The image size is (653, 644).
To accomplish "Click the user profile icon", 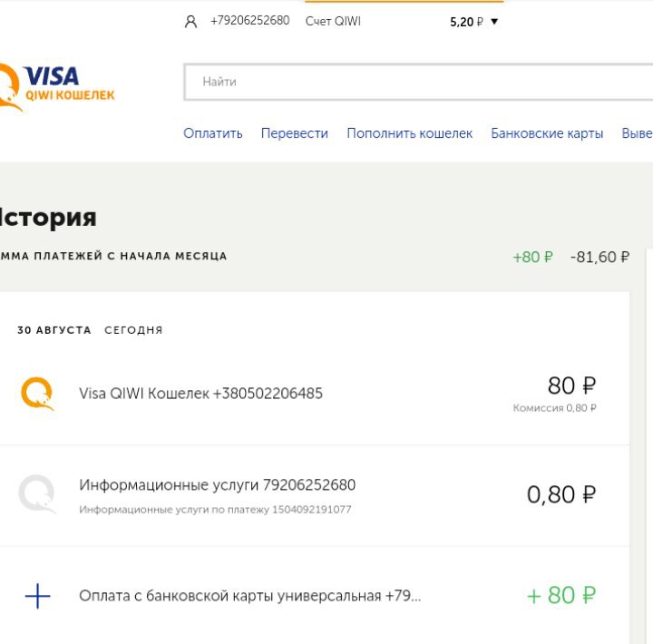I will 190,22.
